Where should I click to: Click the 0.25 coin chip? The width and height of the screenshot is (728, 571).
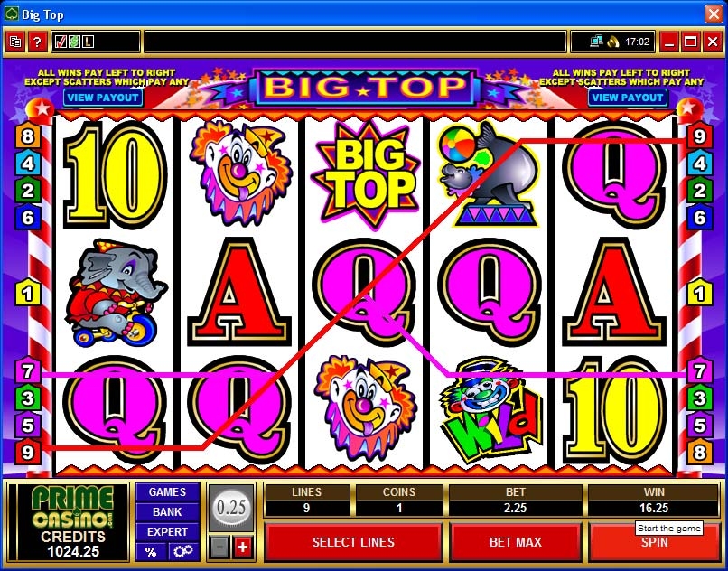(231, 508)
